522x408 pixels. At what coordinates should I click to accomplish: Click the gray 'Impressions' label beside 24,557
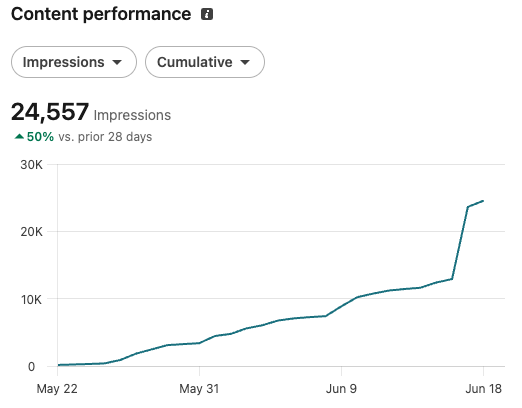[132, 115]
